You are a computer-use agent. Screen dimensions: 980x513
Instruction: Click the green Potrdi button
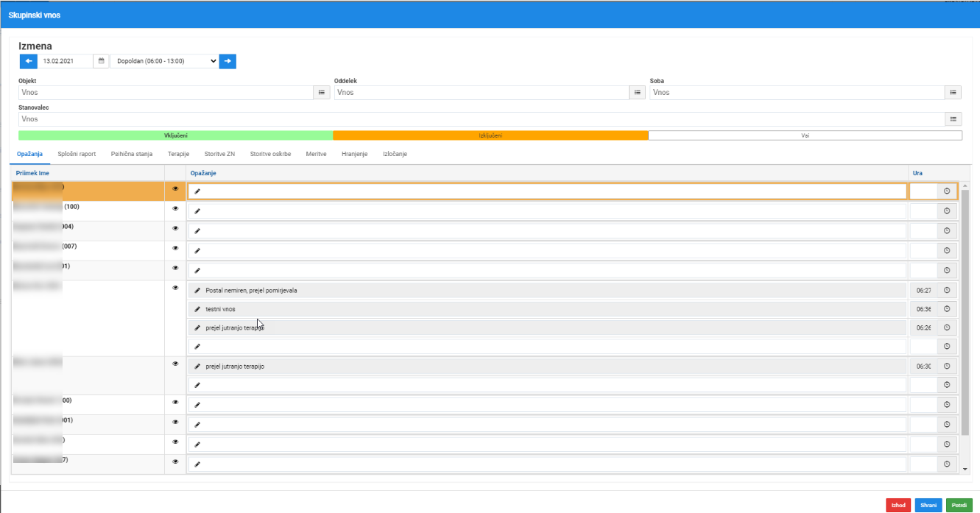959,505
